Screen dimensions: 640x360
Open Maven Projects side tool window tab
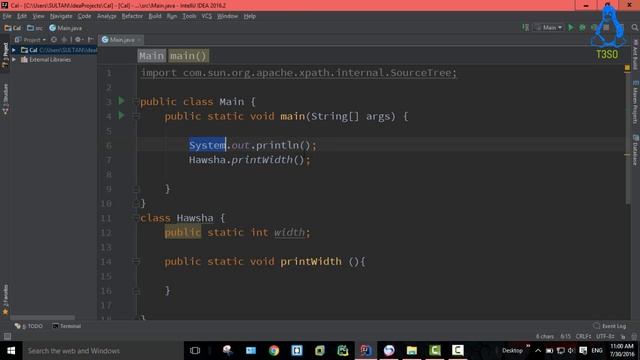pos(635,102)
